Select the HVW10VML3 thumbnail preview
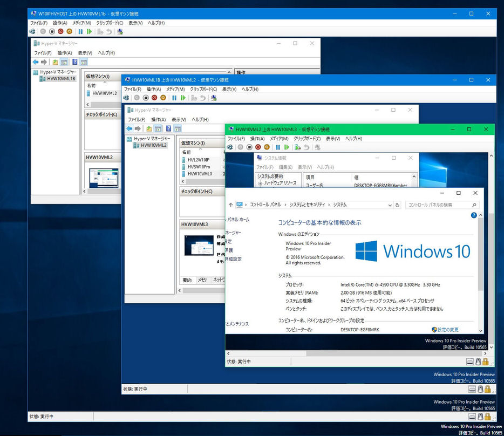Screen dimensions: 504x436 coord(199,246)
